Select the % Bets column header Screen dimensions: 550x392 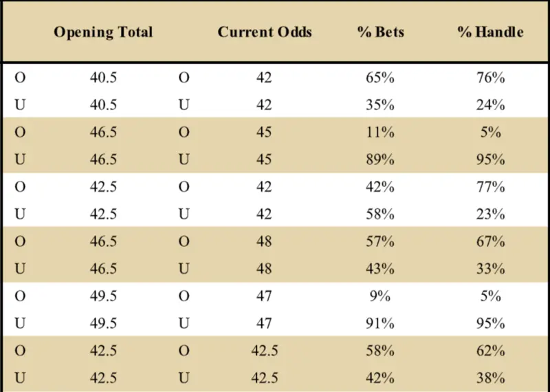point(379,32)
